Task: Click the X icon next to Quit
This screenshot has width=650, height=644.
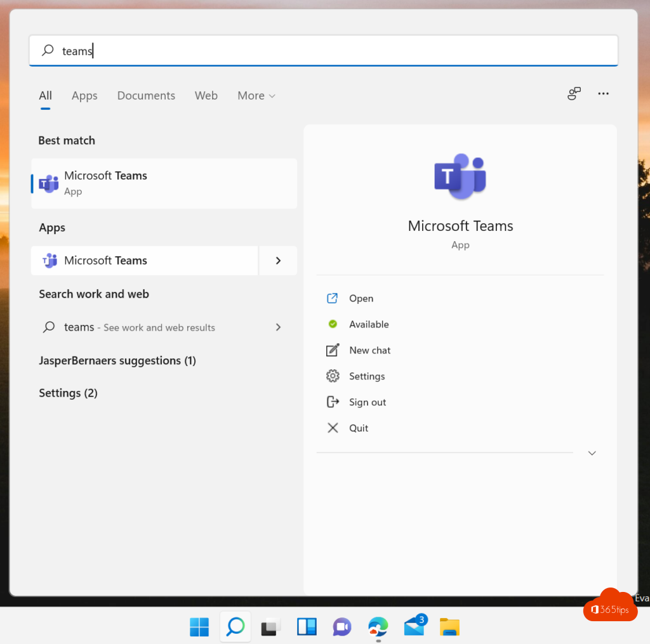Action: click(x=333, y=428)
